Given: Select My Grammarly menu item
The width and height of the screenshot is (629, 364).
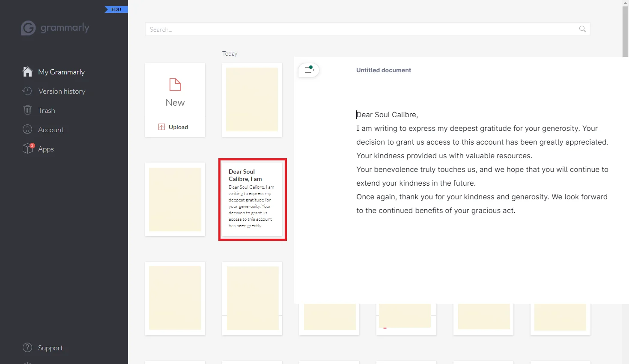Looking at the screenshot, I should point(61,72).
